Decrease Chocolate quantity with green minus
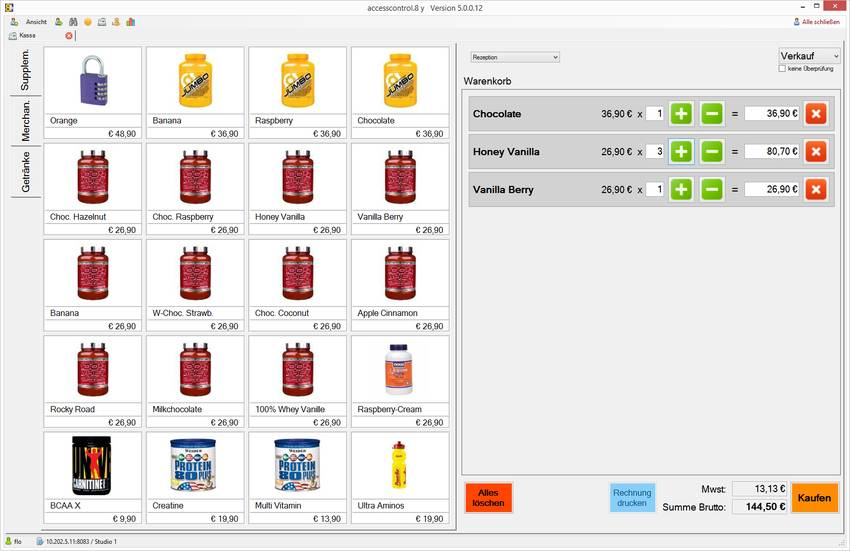The width and height of the screenshot is (850, 551). pyautogui.click(x=712, y=114)
